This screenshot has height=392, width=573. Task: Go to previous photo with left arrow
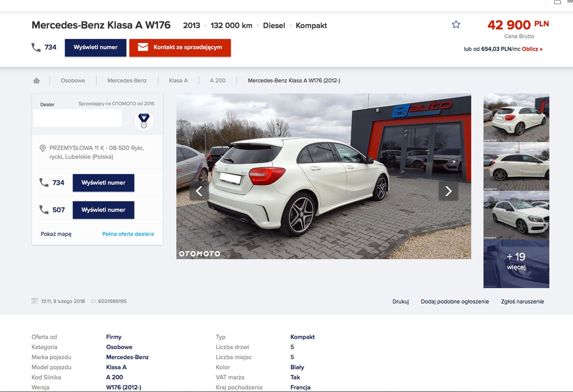point(199,191)
